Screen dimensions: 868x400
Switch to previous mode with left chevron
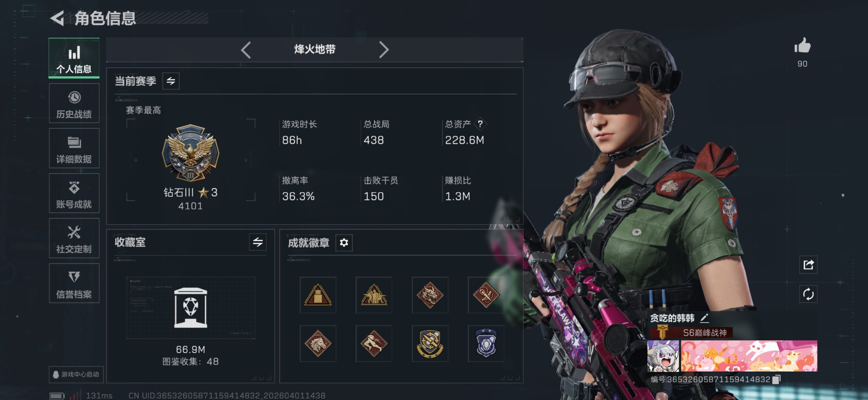tap(246, 50)
